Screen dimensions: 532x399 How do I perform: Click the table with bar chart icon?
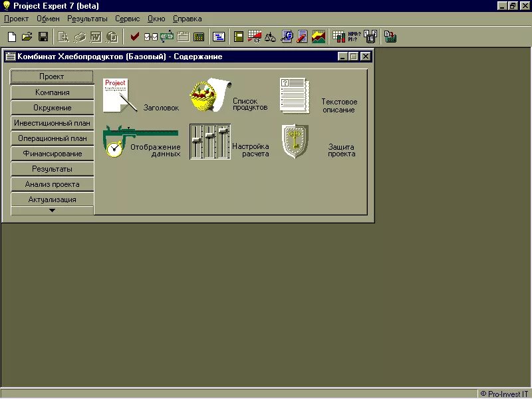coord(338,37)
